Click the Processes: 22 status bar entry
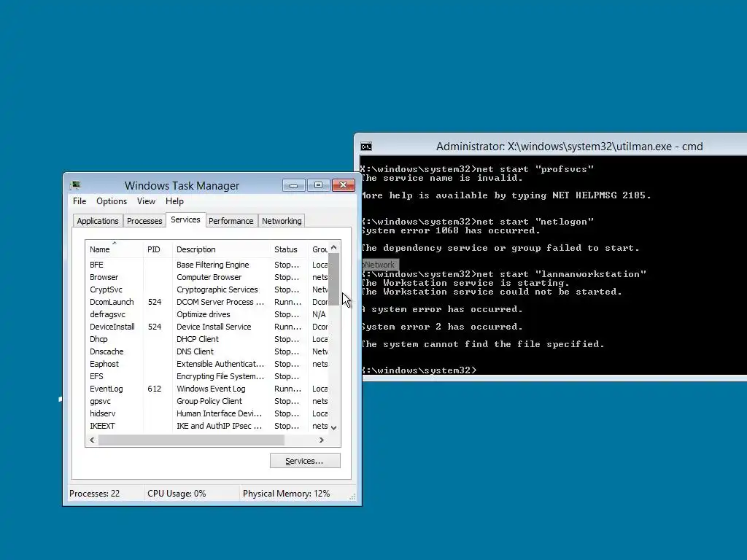This screenshot has height=560, width=747. point(94,494)
